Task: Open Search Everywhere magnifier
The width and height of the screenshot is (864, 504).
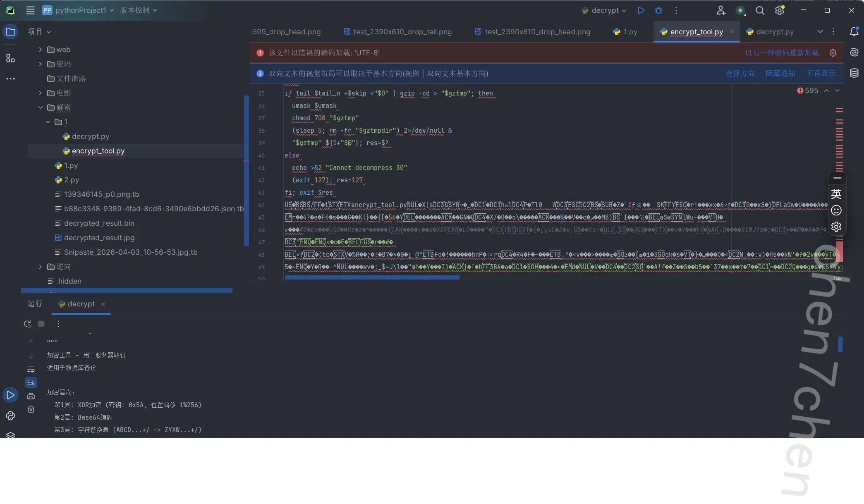Action: 760,10
